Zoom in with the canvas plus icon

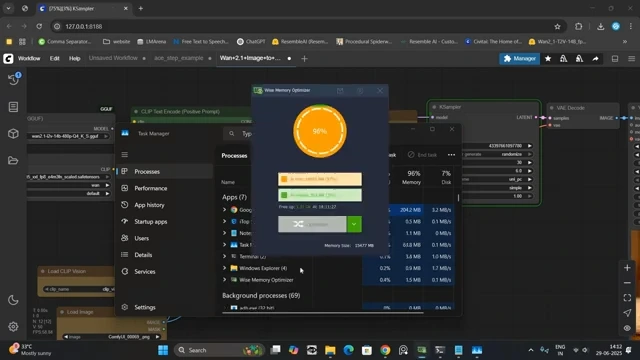(x=627, y=268)
